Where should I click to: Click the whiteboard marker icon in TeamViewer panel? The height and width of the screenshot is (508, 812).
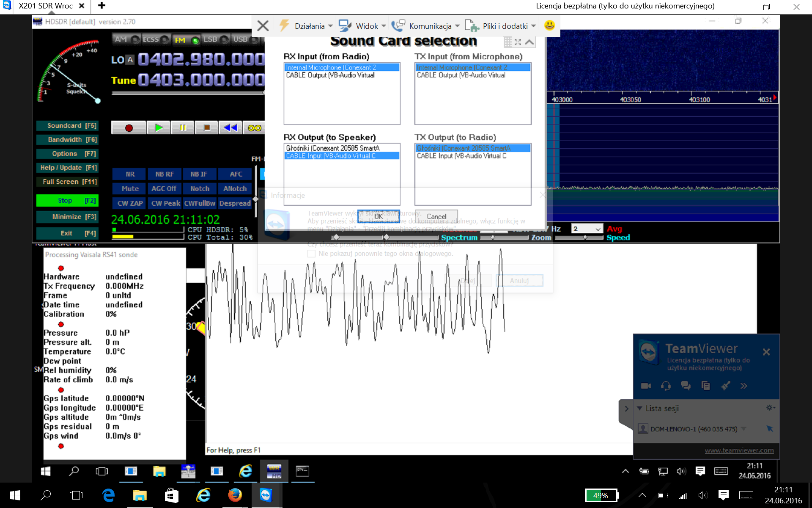[x=725, y=386]
